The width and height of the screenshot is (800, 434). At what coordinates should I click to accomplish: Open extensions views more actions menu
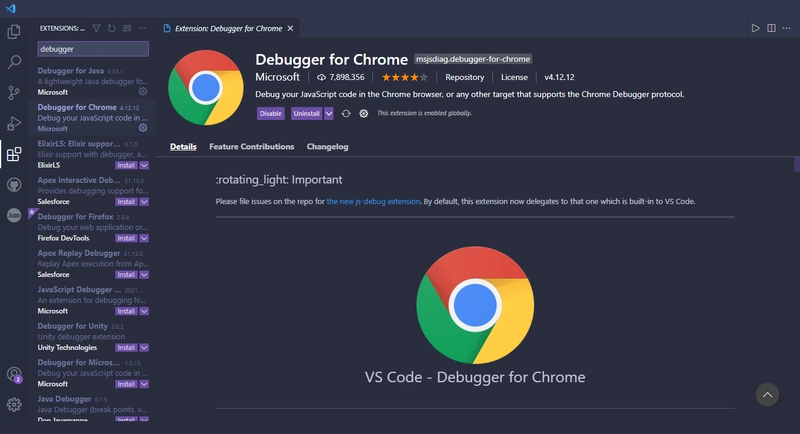click(x=142, y=29)
